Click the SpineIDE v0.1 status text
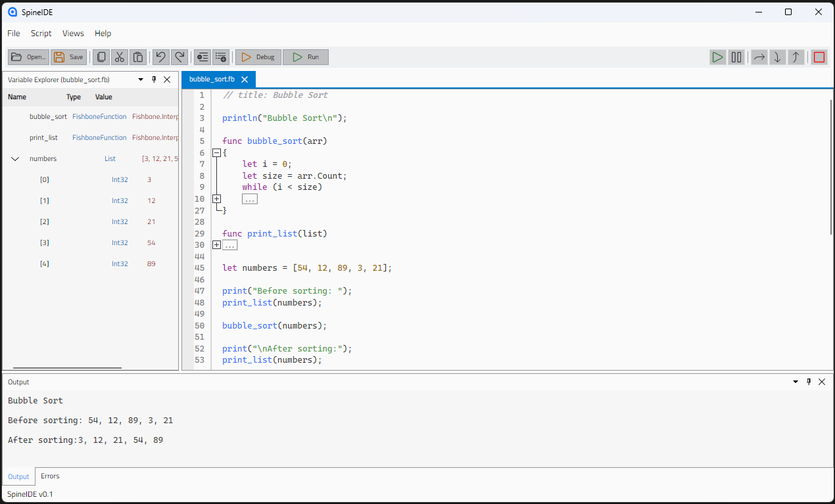 30,494
